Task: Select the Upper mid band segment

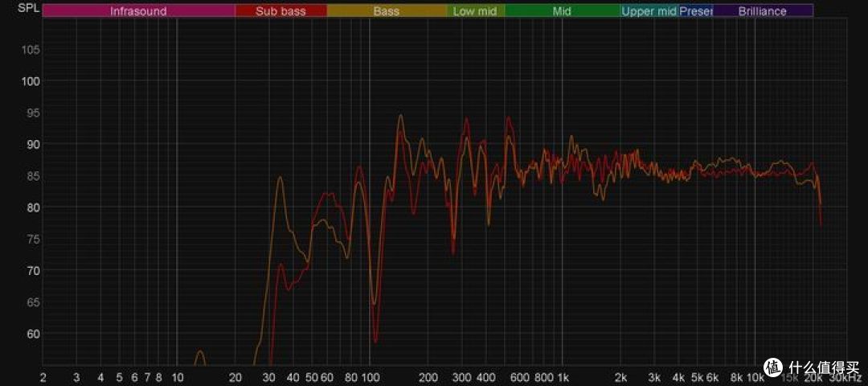Action: 649,11
